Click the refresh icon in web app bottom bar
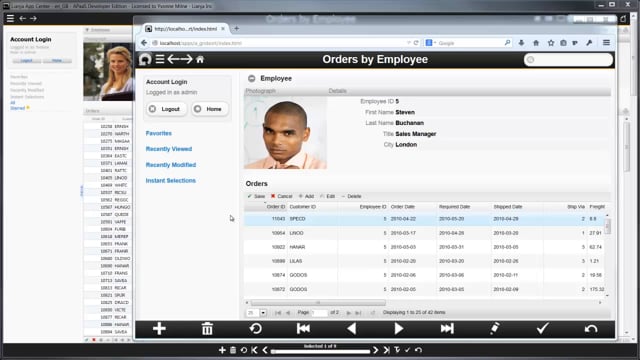This screenshot has height=360, width=640. [x=256, y=329]
